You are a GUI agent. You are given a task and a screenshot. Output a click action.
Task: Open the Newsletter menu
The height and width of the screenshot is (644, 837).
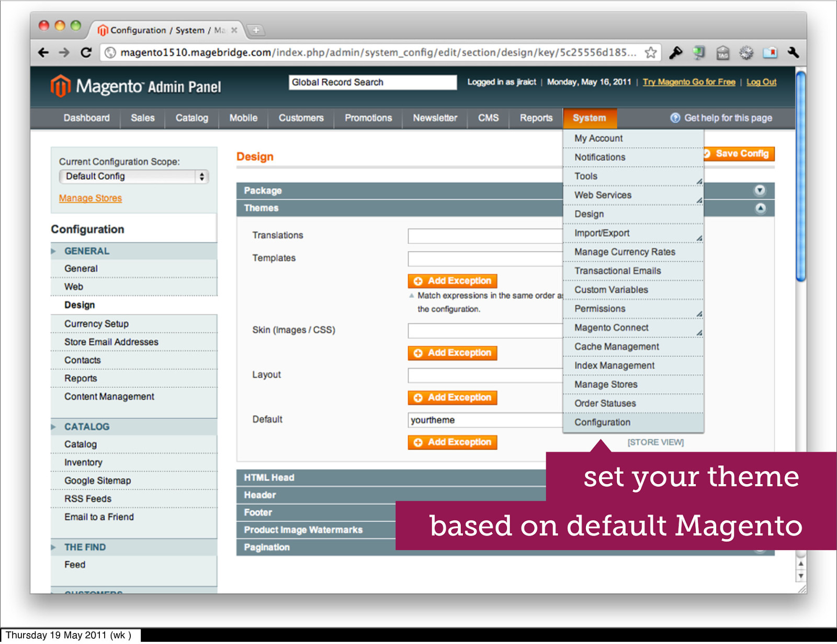435,118
